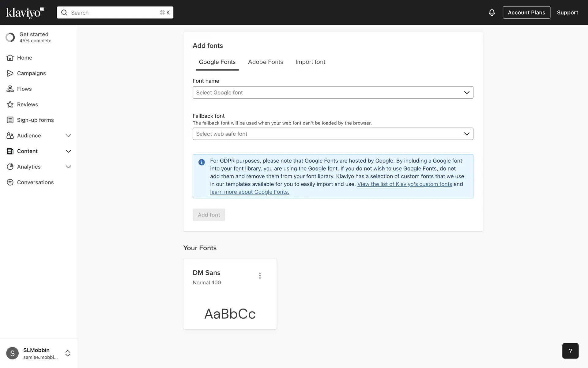
Task: Open Flows from the sidebar
Action: coord(24,89)
